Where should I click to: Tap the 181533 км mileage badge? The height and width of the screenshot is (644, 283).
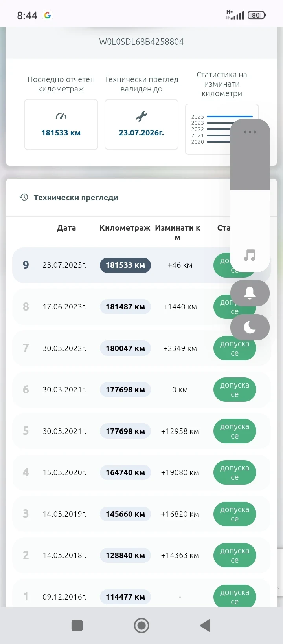click(x=125, y=265)
